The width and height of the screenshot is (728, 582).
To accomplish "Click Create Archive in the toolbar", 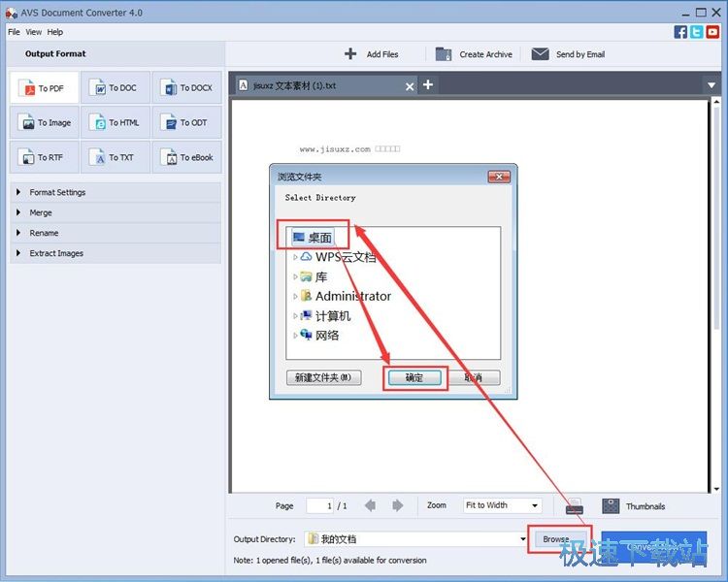I will [474, 54].
